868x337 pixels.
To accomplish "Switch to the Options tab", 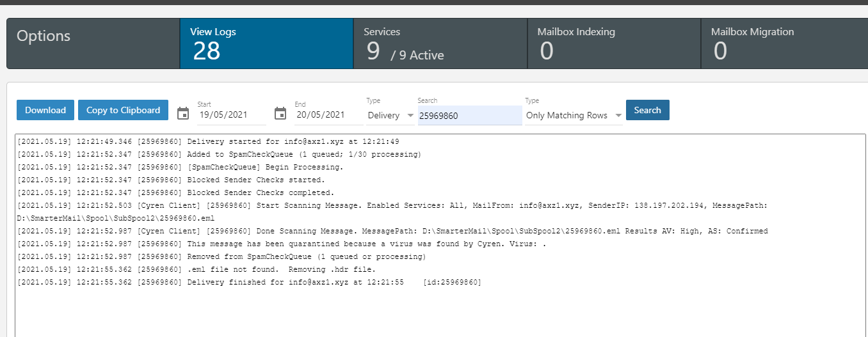I will coord(93,43).
